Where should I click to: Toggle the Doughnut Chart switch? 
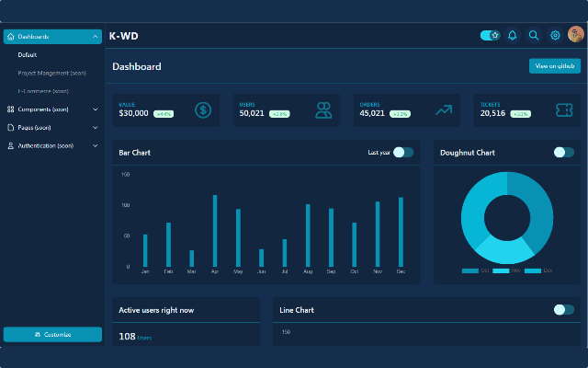pyautogui.click(x=563, y=152)
